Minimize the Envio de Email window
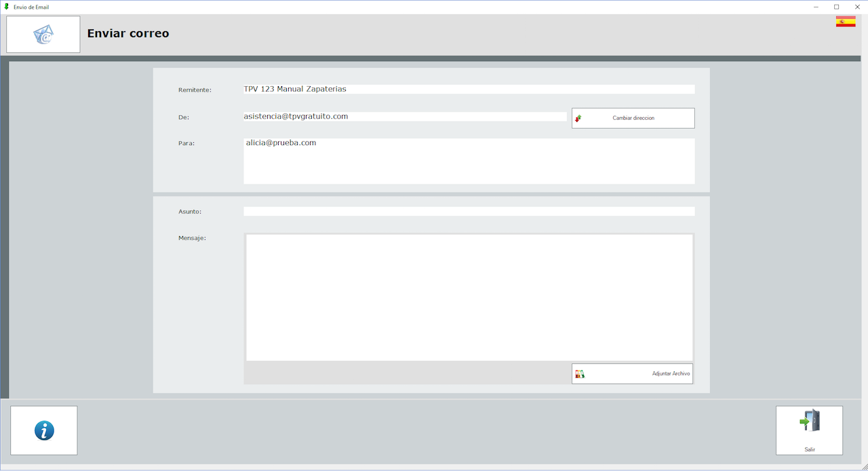 (x=815, y=7)
